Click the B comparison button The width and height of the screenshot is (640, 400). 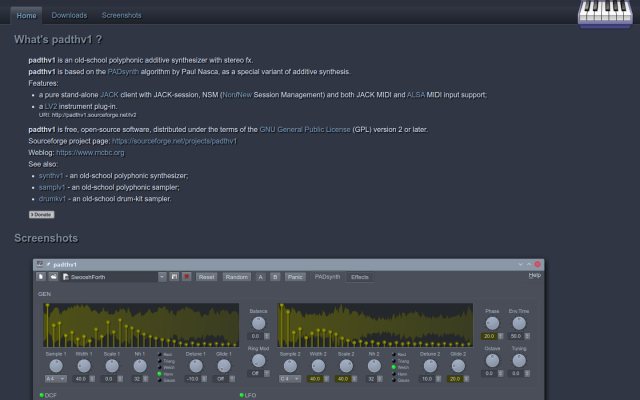[275, 277]
